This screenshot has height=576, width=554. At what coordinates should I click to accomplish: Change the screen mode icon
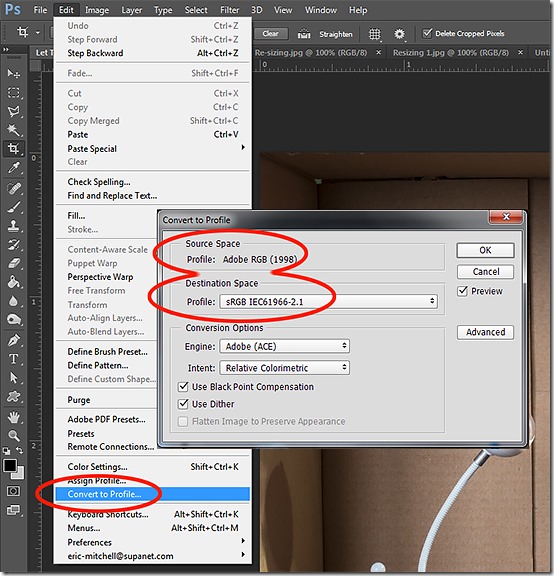pos(14,510)
